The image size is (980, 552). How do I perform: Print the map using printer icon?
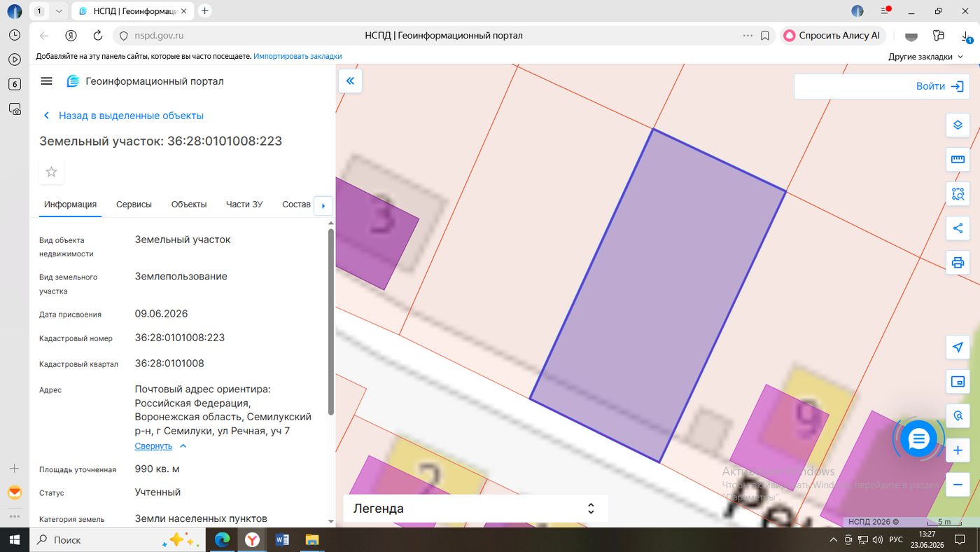[958, 263]
